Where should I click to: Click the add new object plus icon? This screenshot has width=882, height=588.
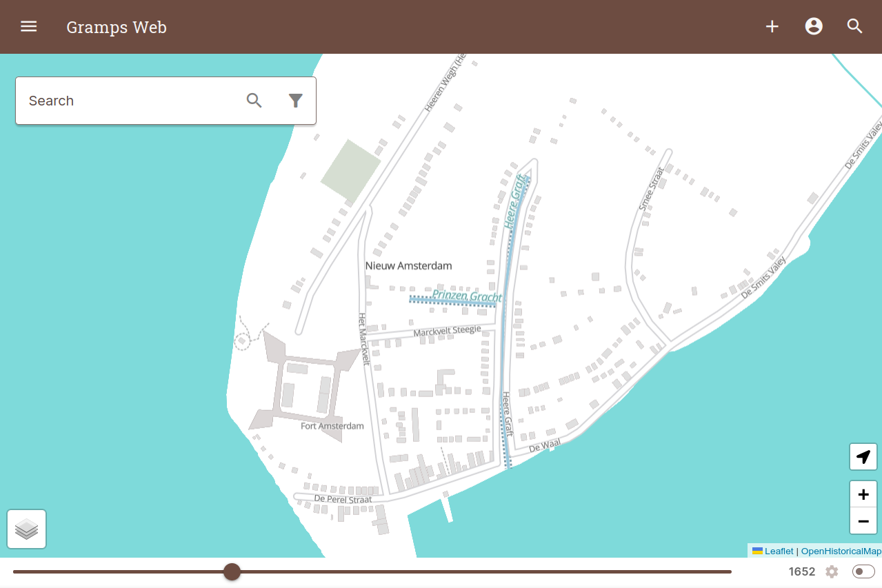click(772, 27)
